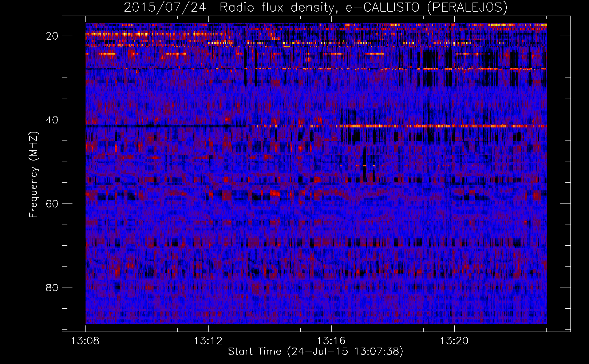Click the plot title mentioning e-CALLISTO (PERALEJOS)

point(315,8)
